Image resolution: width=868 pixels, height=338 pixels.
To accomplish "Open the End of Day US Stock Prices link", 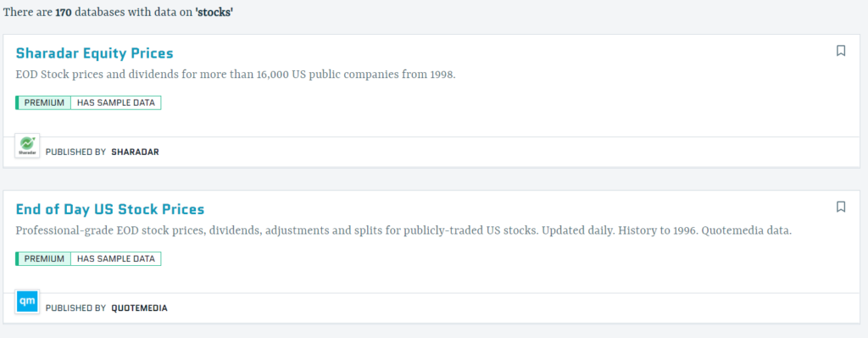I will [110, 209].
